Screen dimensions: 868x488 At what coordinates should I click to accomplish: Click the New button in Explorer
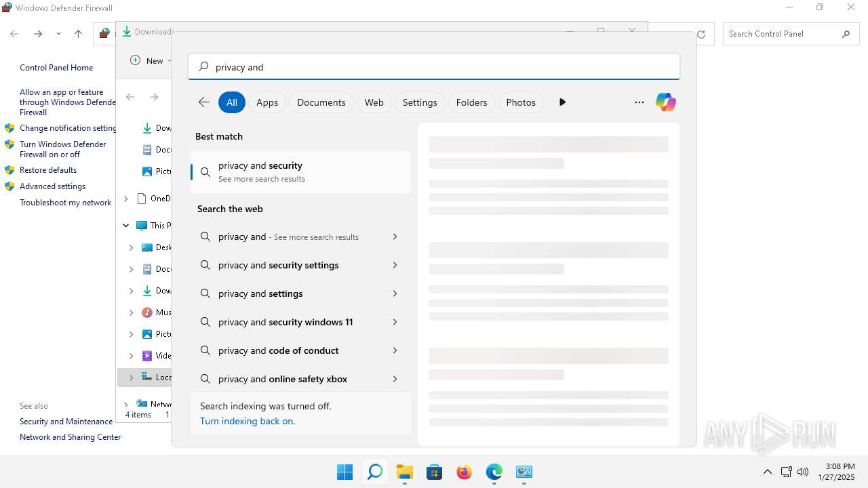pyautogui.click(x=151, y=60)
